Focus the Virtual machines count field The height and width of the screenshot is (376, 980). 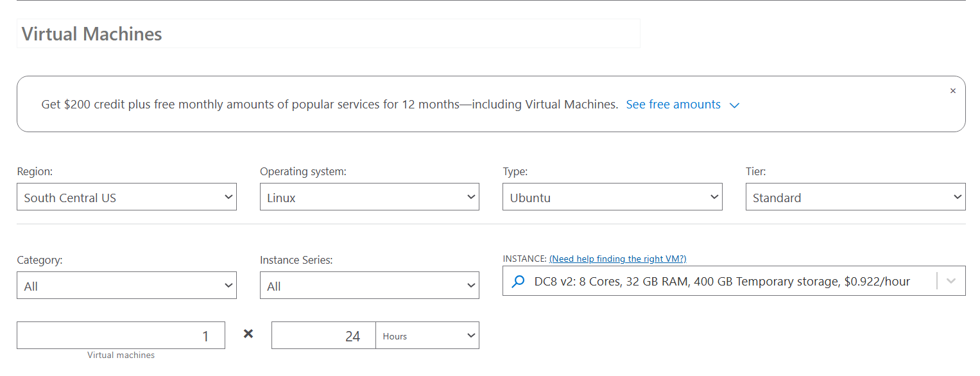[x=121, y=336]
